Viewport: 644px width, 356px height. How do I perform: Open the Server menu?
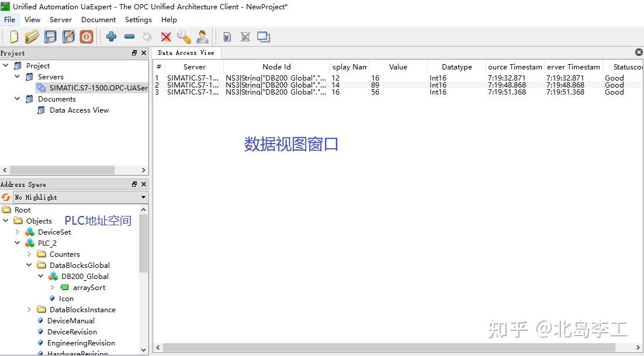[61, 19]
